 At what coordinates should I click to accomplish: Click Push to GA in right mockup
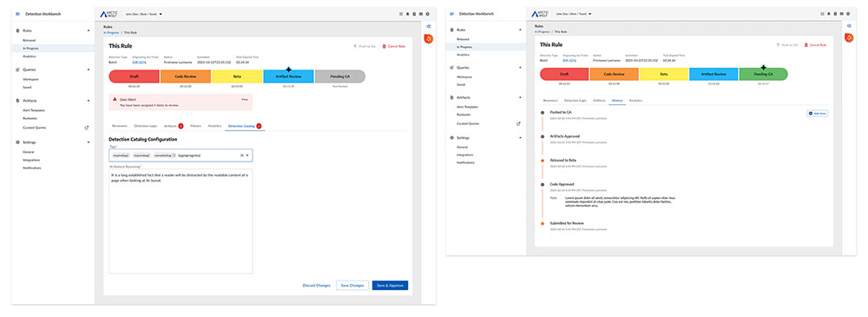(x=787, y=45)
